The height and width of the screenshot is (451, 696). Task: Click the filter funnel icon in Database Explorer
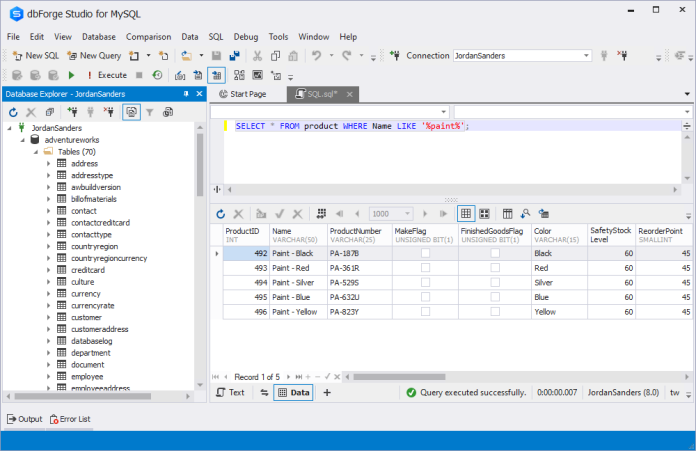(151, 113)
